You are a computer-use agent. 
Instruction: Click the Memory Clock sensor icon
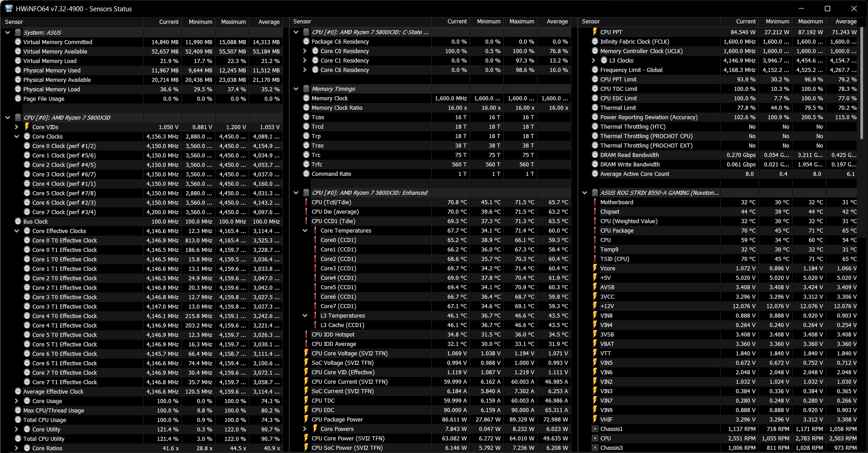click(x=306, y=98)
